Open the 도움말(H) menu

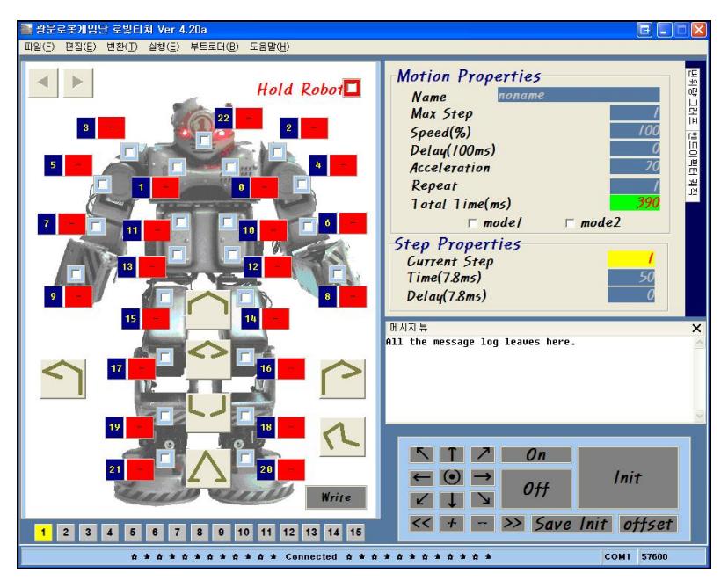click(x=269, y=47)
